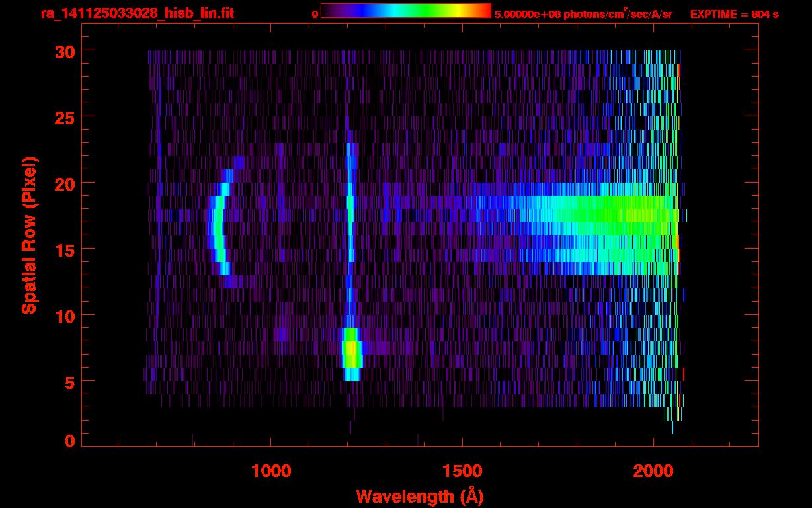
Task: Click the y-axis tick label 15
Action: click(65, 249)
